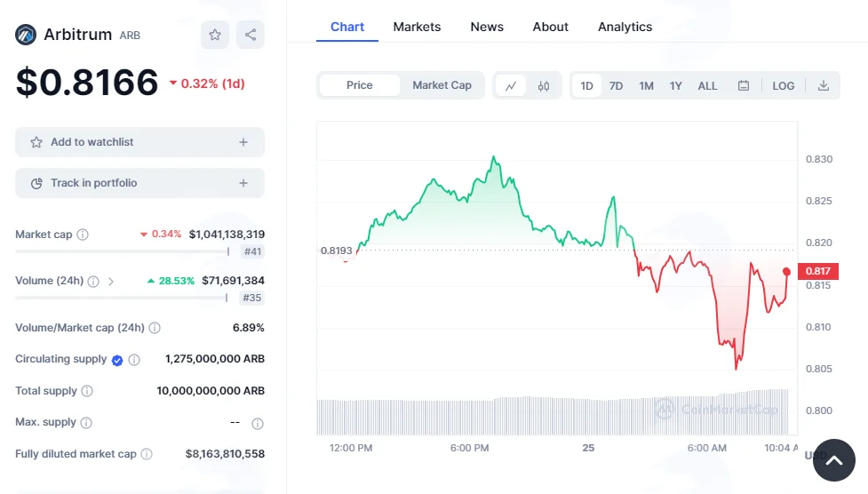
Task: Select the Price chart toggle
Action: tap(359, 85)
